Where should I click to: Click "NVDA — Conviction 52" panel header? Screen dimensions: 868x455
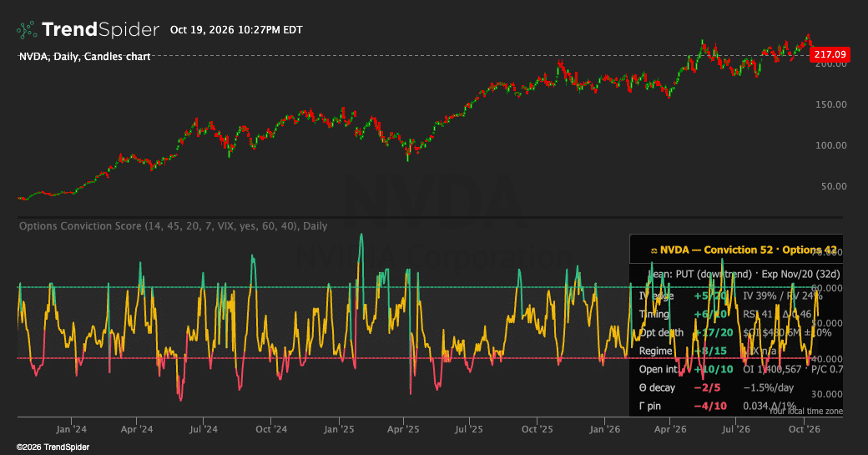pos(716,250)
